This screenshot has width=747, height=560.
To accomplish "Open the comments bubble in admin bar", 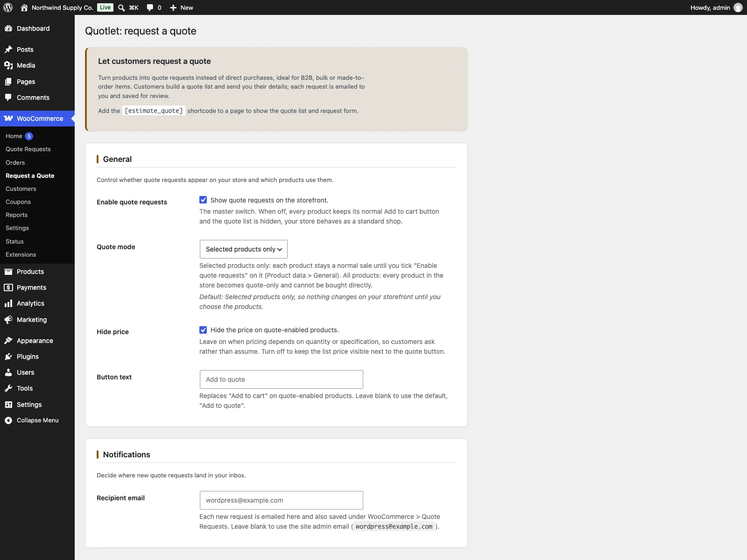I will [150, 7].
